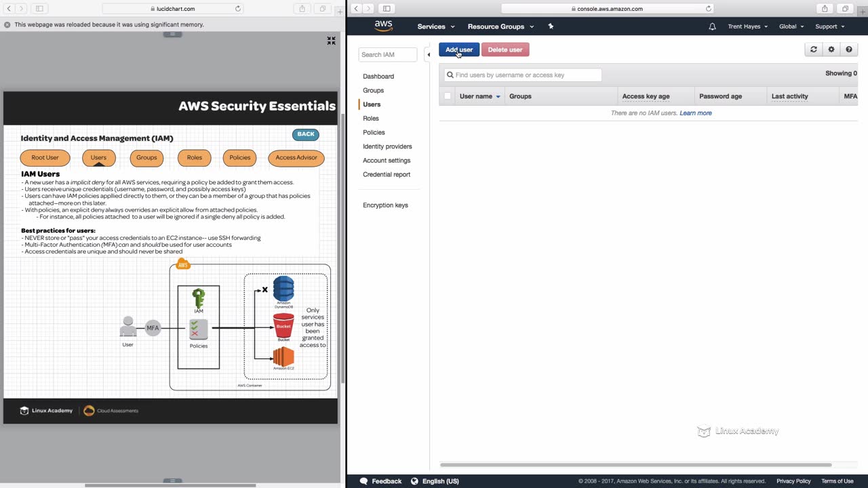Open the Privacy Policy link
This screenshot has width=868, height=488.
click(794, 481)
